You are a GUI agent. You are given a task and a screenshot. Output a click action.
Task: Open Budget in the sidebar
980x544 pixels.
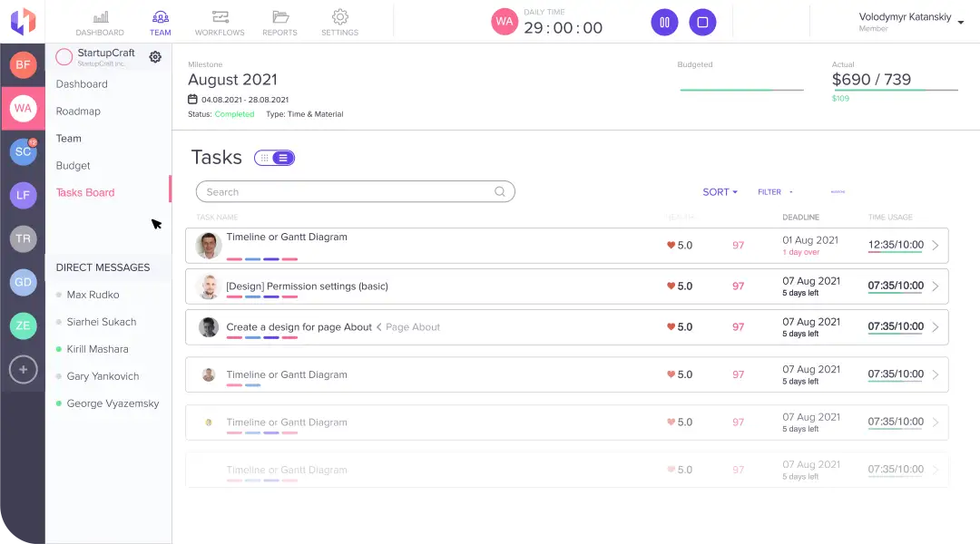tap(73, 166)
